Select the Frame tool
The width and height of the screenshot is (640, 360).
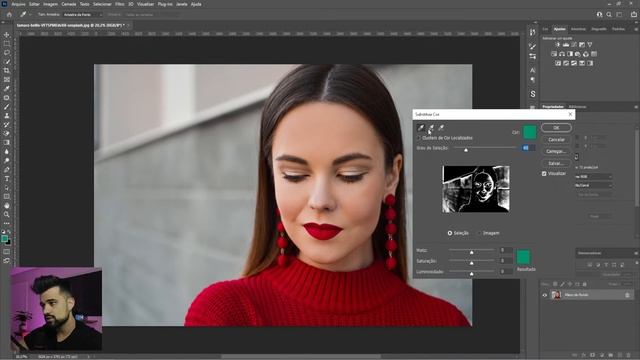tap(7, 80)
